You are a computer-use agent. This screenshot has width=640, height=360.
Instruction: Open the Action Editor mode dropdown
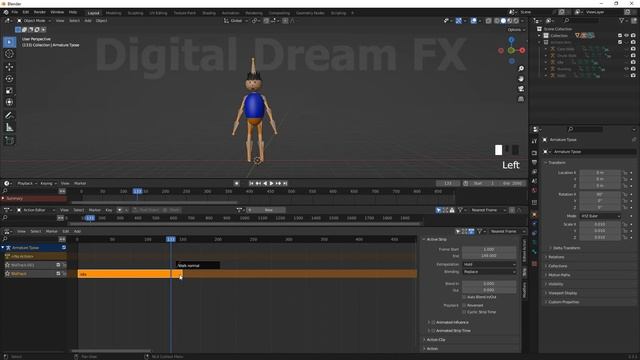tap(36, 210)
